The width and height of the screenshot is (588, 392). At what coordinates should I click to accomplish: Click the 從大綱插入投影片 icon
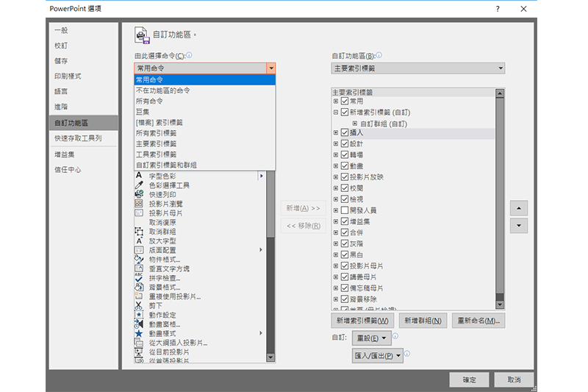coord(139,343)
